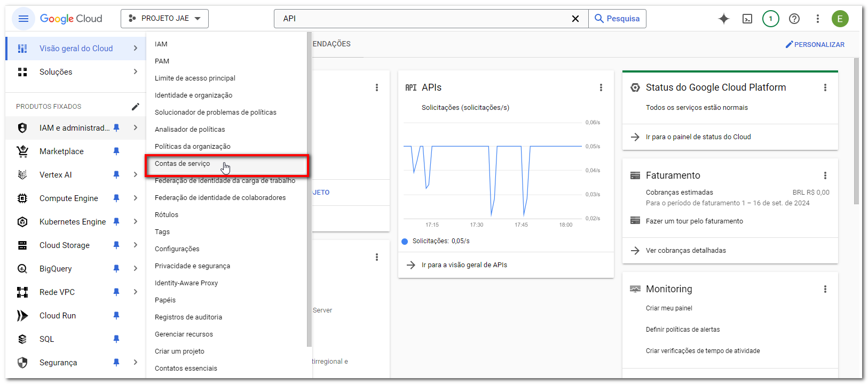This screenshot has height=384, width=868.
Task: Open painel de status do Cloud link
Action: click(698, 137)
